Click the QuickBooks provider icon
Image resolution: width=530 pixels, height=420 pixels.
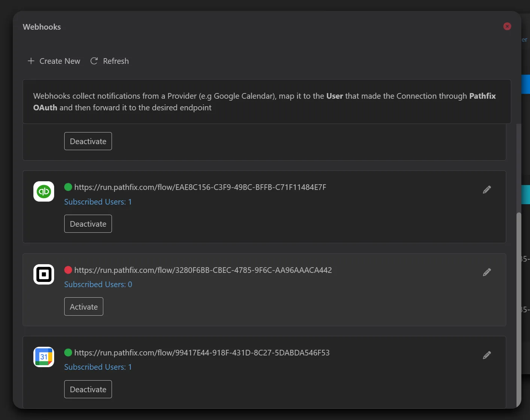tap(44, 191)
